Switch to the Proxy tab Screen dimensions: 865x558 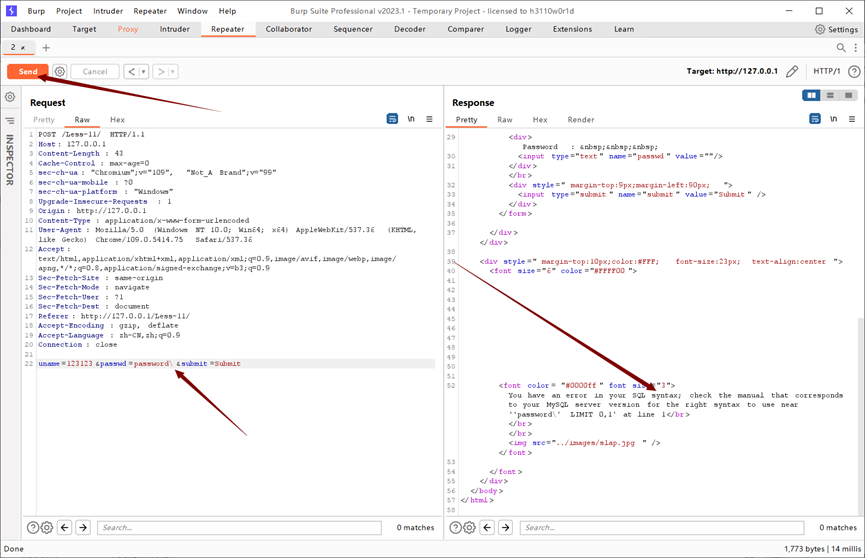coord(127,29)
